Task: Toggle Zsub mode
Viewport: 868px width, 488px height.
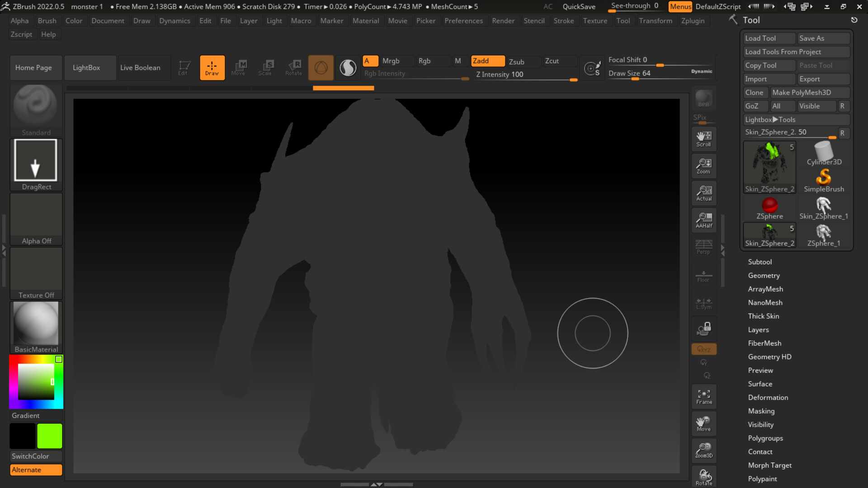Action: [524, 61]
